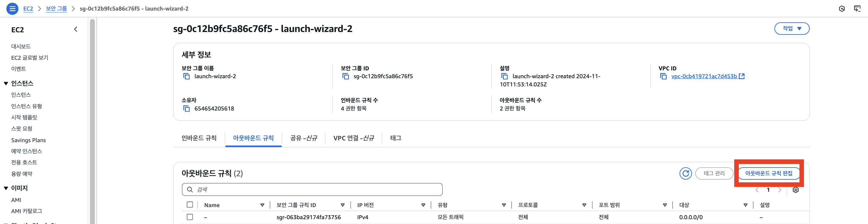868x224 pixels.
Task: Refresh the outbound rules list
Action: click(x=685, y=174)
